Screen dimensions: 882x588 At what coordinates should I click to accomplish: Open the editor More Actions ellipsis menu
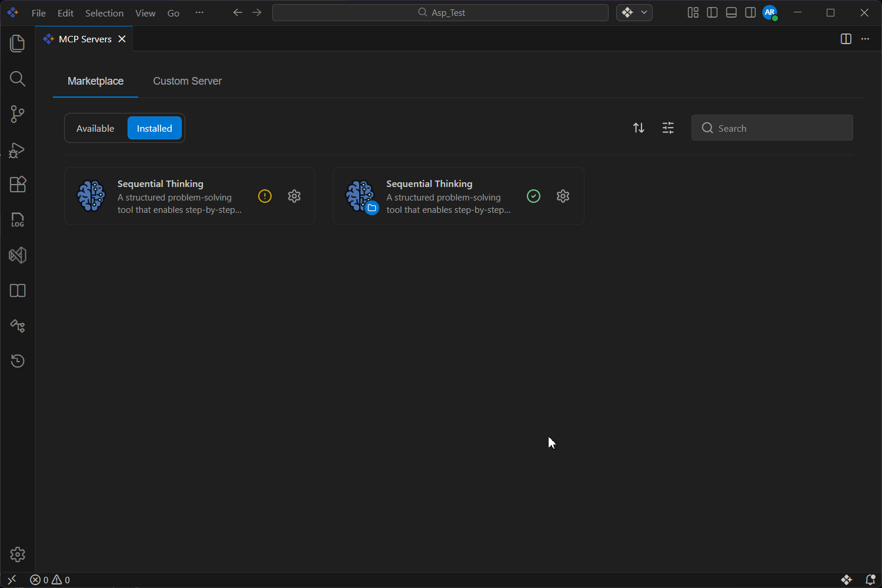[865, 39]
